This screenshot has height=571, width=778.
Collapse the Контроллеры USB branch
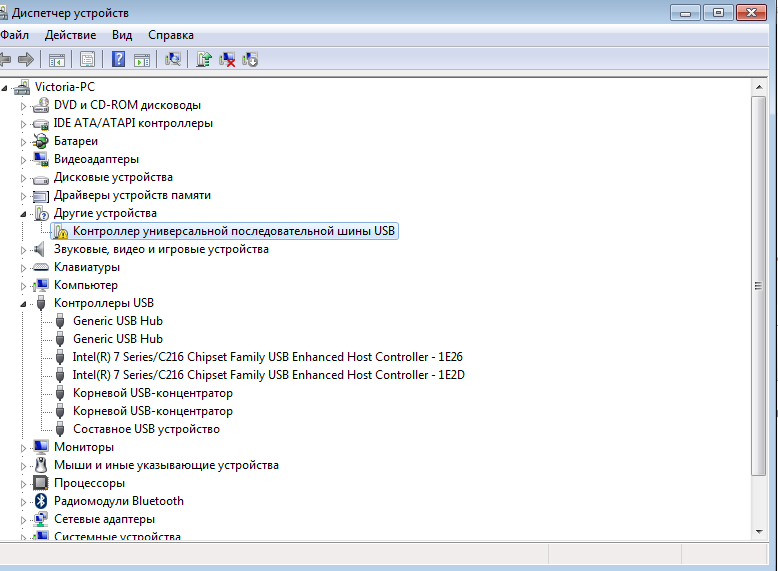click(x=23, y=303)
